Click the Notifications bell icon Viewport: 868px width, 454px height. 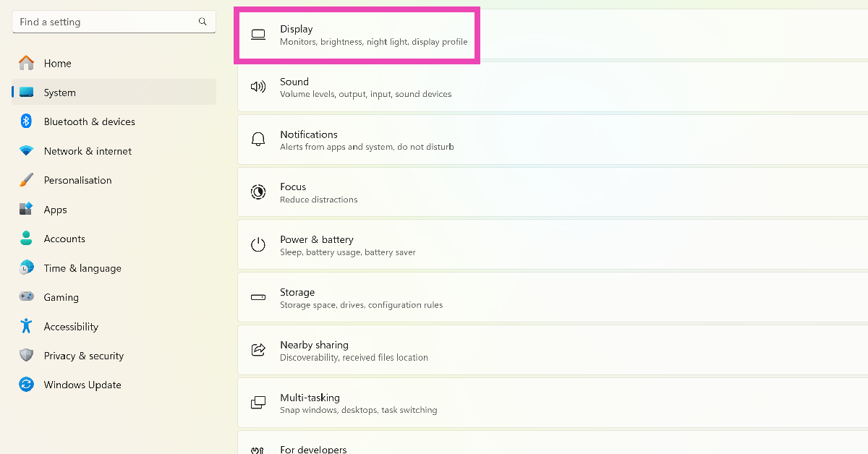click(x=258, y=140)
